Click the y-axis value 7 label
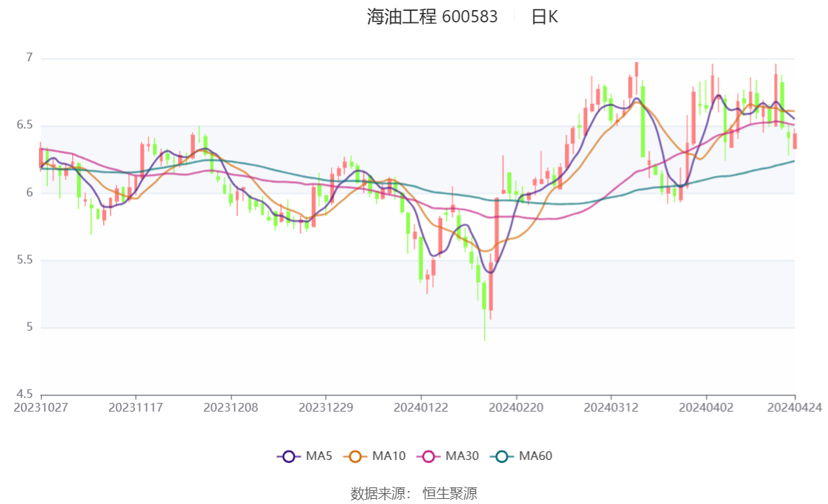 pos(30,58)
